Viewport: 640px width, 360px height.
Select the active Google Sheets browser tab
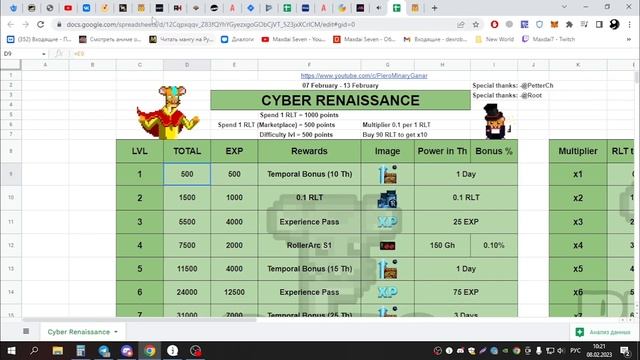397,8
